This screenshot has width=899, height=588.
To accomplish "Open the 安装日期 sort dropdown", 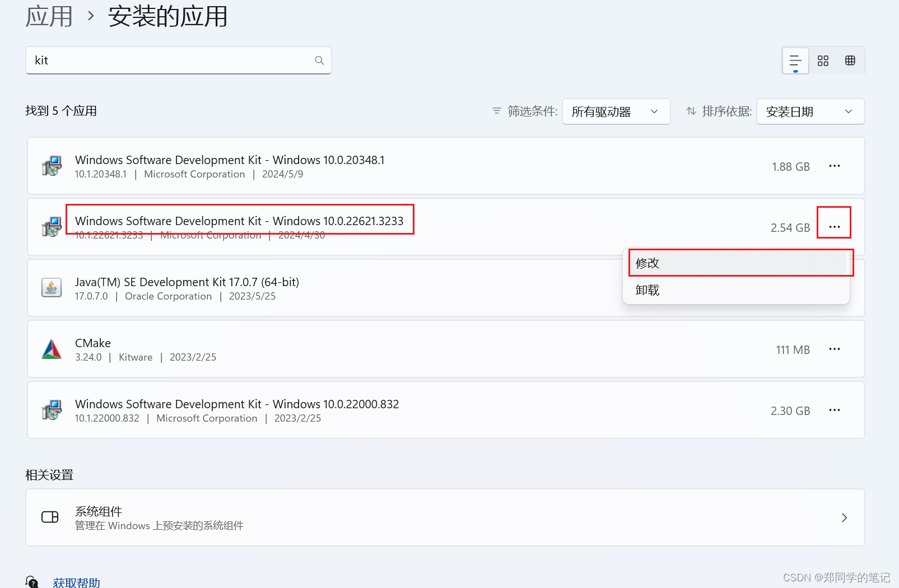I will click(x=811, y=111).
